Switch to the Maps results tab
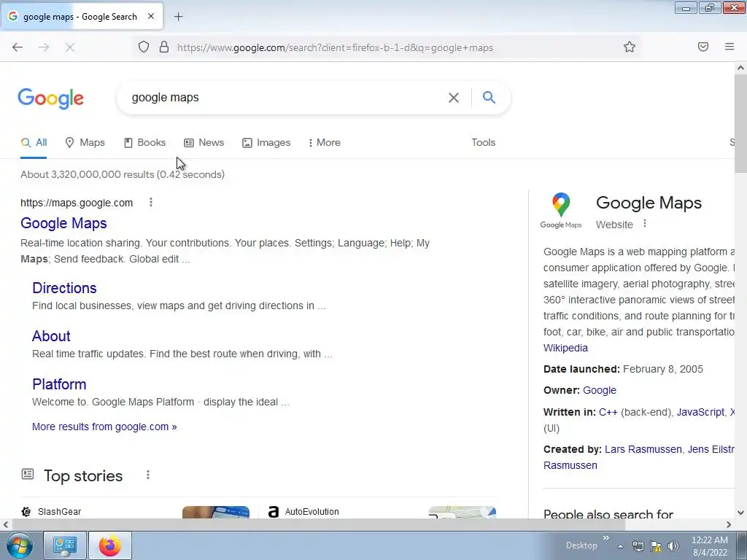747x560 pixels. pyautogui.click(x=85, y=142)
